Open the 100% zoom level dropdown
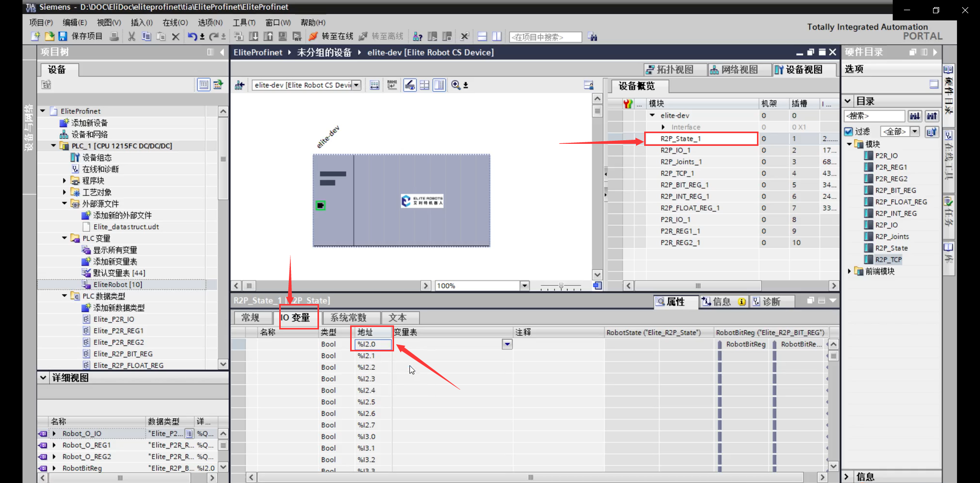The width and height of the screenshot is (980, 483). (x=525, y=286)
